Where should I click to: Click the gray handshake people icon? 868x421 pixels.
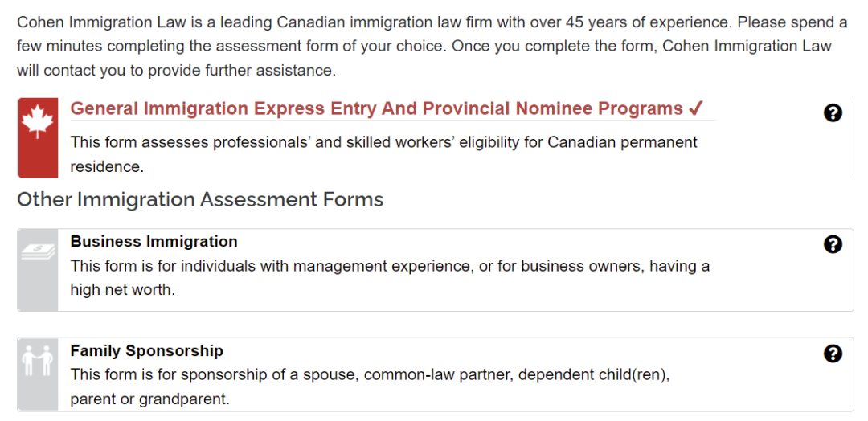pyautogui.click(x=38, y=361)
